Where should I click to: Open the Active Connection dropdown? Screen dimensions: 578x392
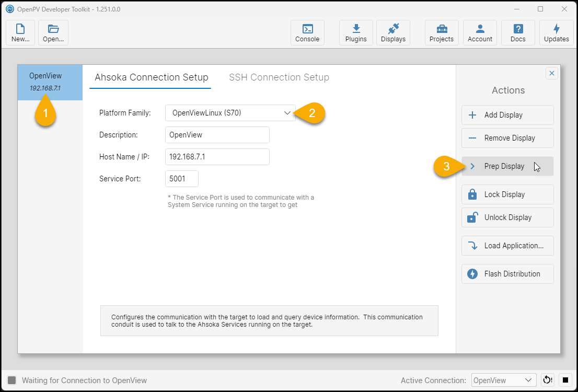(x=503, y=380)
